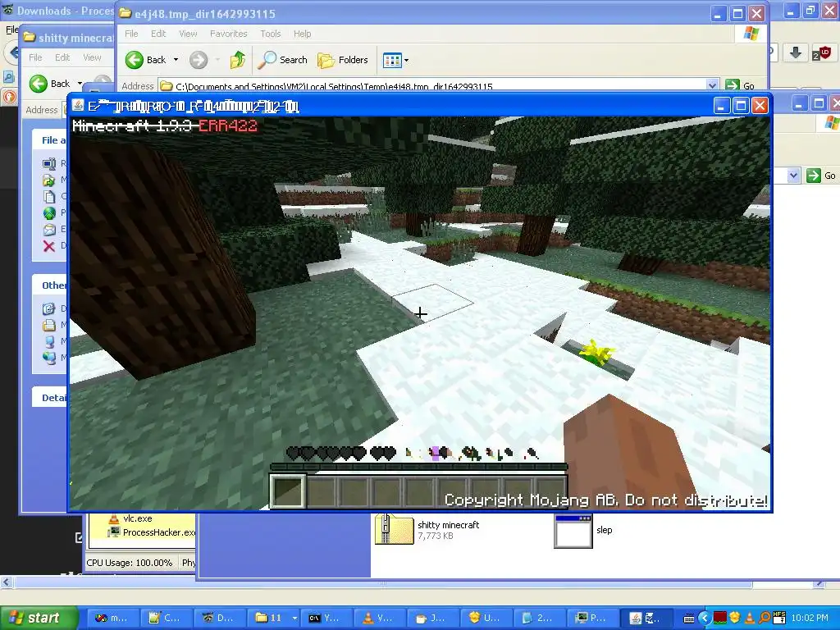Open View menu in e4j48.tmp_dir window

(188, 34)
